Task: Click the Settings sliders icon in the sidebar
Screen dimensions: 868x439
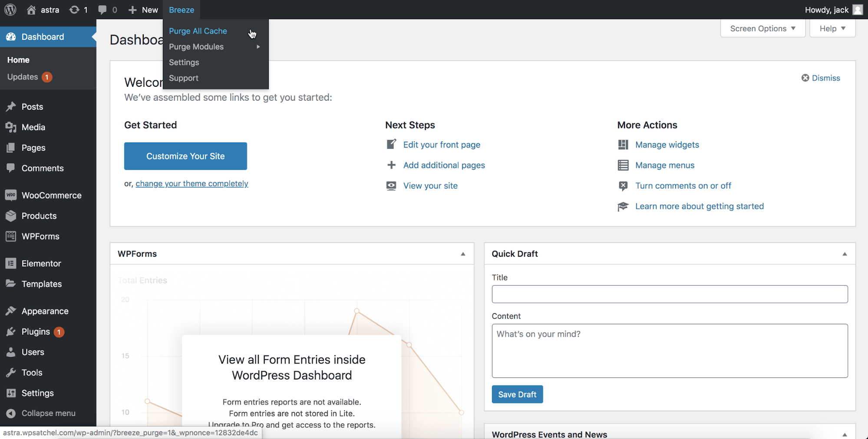Action: tap(11, 393)
